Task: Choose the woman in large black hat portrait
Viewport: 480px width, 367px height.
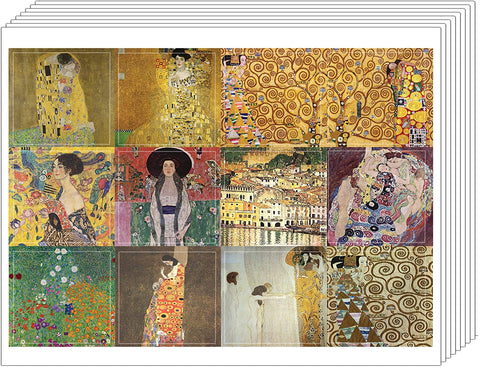Action: tap(168, 197)
